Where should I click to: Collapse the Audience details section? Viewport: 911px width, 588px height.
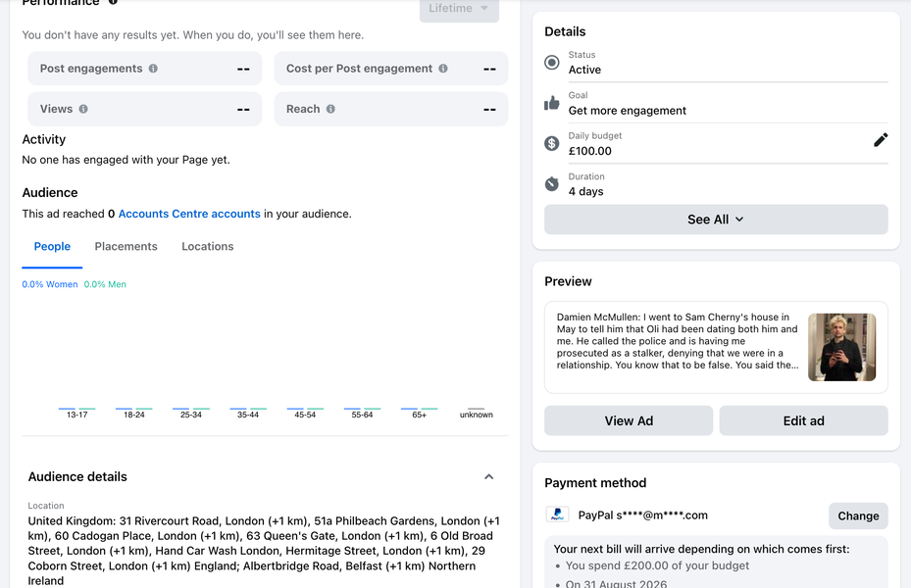coord(489,476)
